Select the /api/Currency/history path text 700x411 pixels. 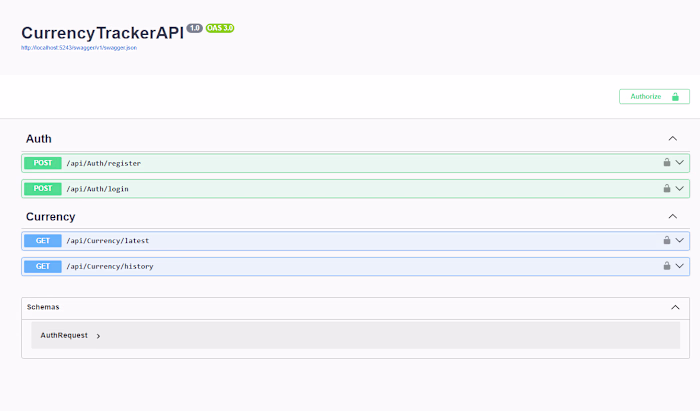110,266
